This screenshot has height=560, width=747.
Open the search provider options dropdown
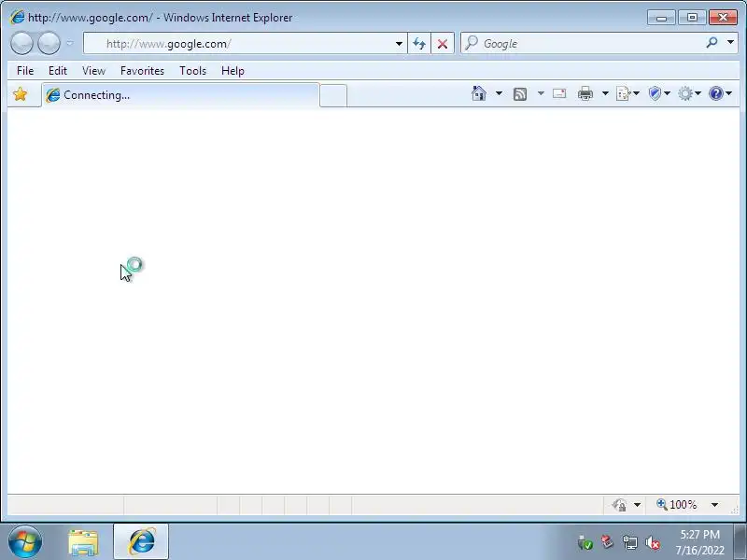[730, 42]
